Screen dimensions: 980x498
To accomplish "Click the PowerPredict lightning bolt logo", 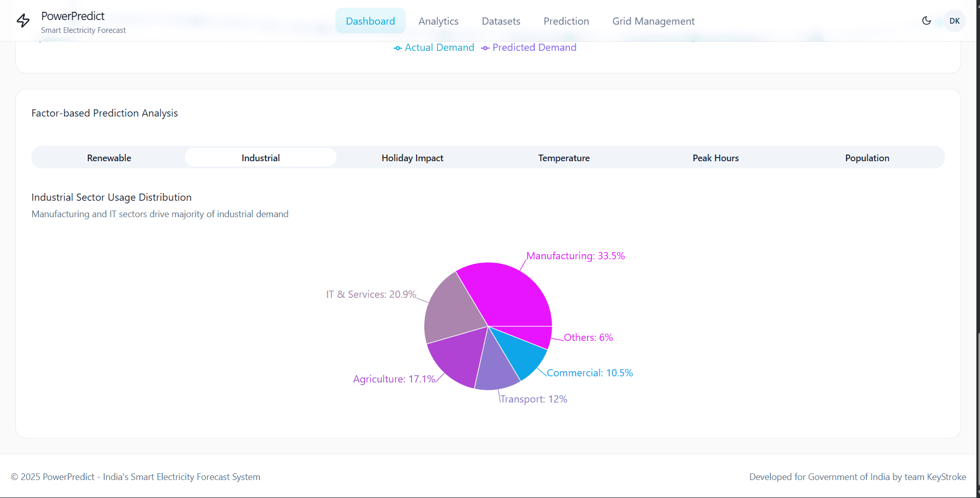I will pyautogui.click(x=23, y=21).
